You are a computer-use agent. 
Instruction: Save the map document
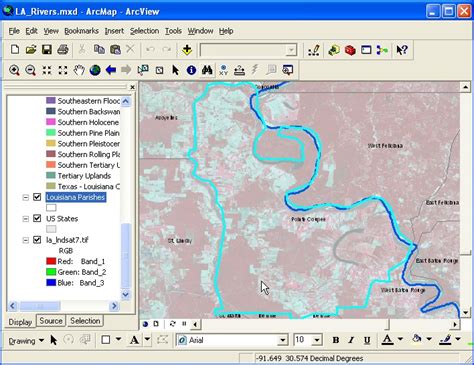pyautogui.click(x=47, y=50)
